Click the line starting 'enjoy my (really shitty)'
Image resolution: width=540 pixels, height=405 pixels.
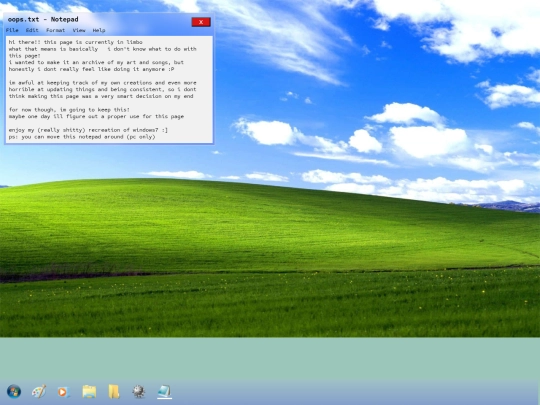point(88,130)
